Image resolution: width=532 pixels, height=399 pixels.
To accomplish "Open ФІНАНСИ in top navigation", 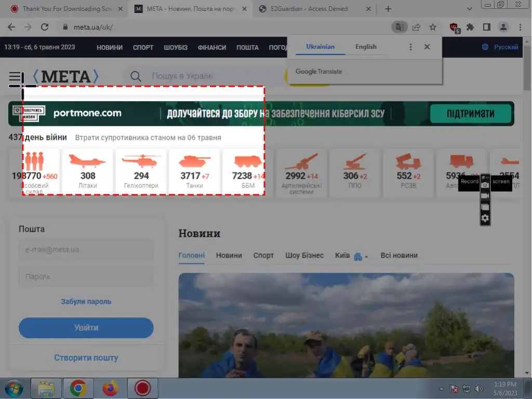I will tap(212, 47).
